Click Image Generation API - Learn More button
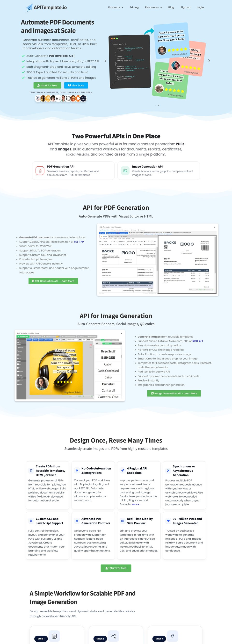 point(174,394)
